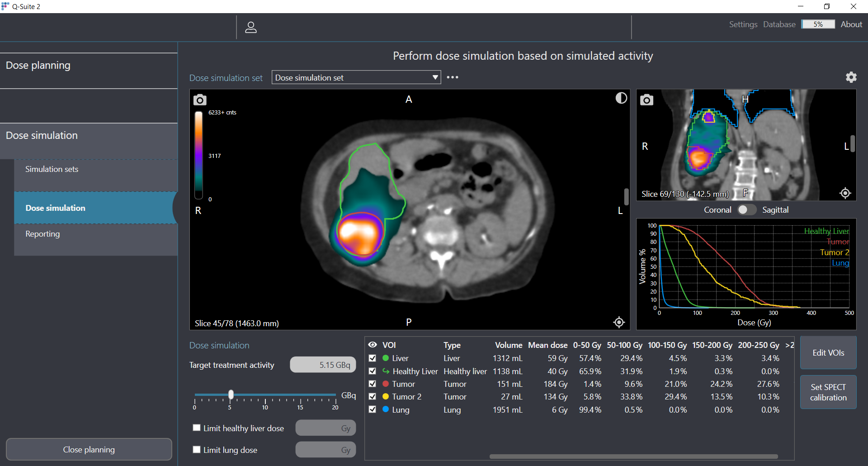Screen dimensions: 868x466
Task: Click the user profile icon
Action: click(x=251, y=28)
